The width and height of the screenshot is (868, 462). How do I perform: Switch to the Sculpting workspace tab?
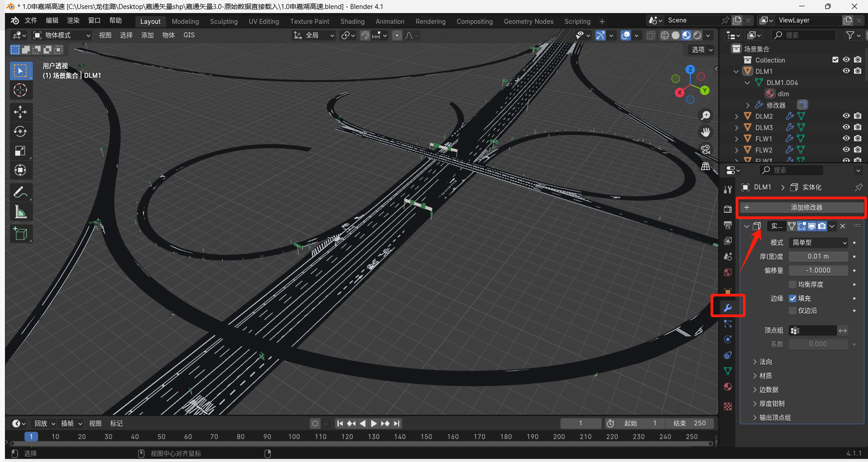coord(224,21)
